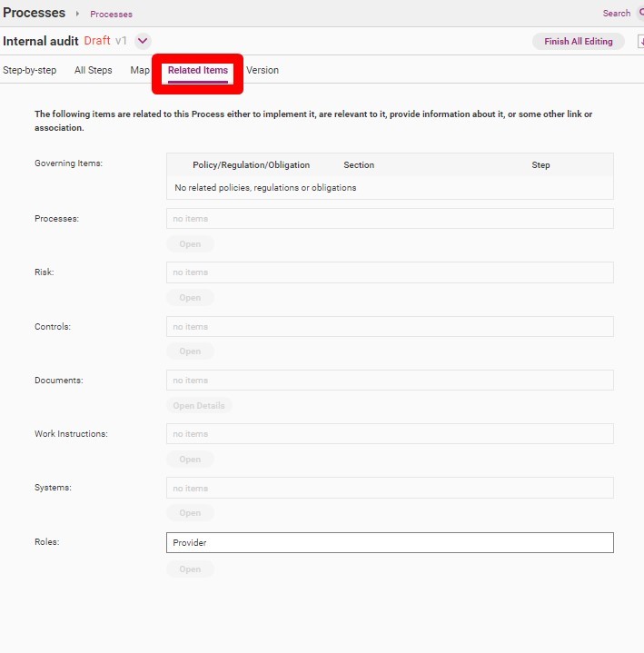Click the Draft status label
This screenshot has width=644, height=653.
click(97, 41)
